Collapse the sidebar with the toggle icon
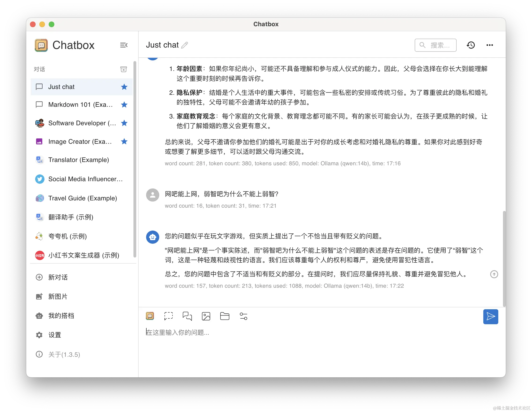The image size is (532, 412). [124, 45]
